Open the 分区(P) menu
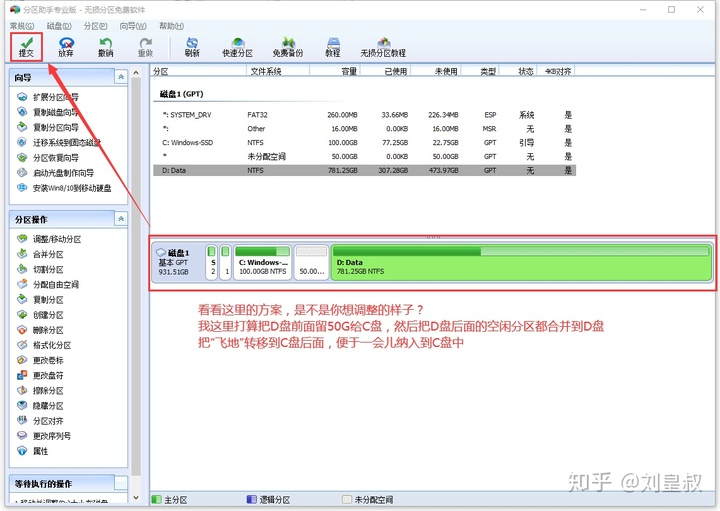Screen dimensions: 720x511 96,26
